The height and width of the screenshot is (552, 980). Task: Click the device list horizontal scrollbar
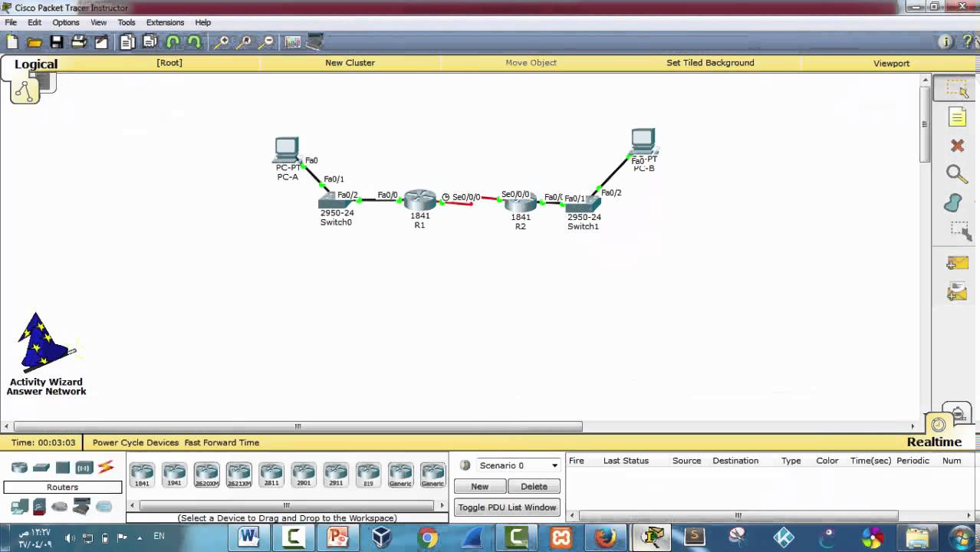286,505
